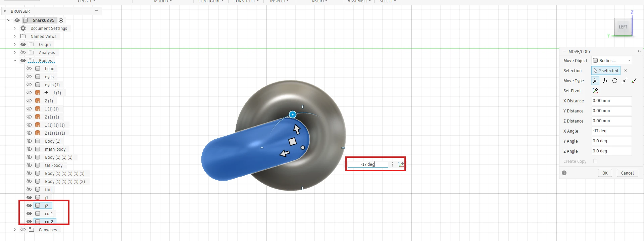Select the Translate move type icon
The image size is (644, 241).
(605, 81)
